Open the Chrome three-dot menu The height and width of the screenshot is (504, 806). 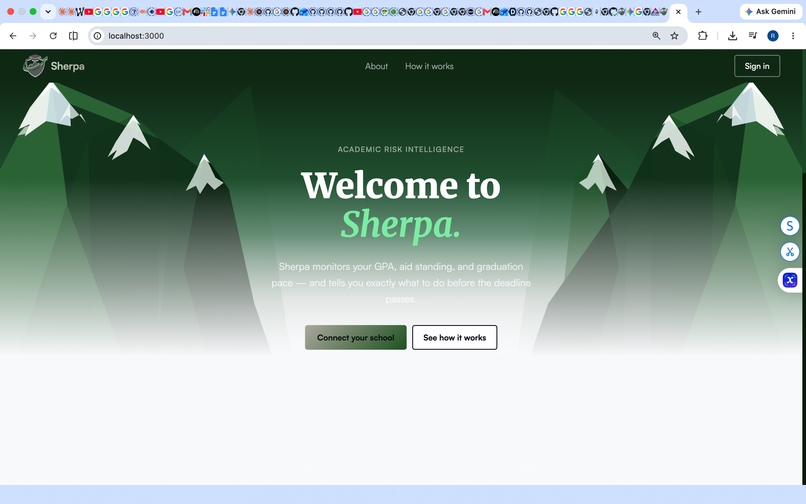(x=793, y=36)
